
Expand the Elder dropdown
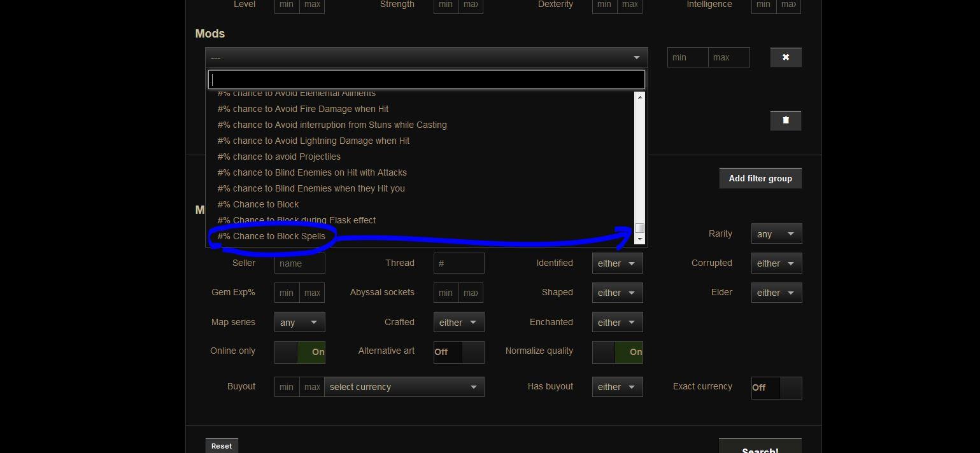pyautogui.click(x=776, y=292)
